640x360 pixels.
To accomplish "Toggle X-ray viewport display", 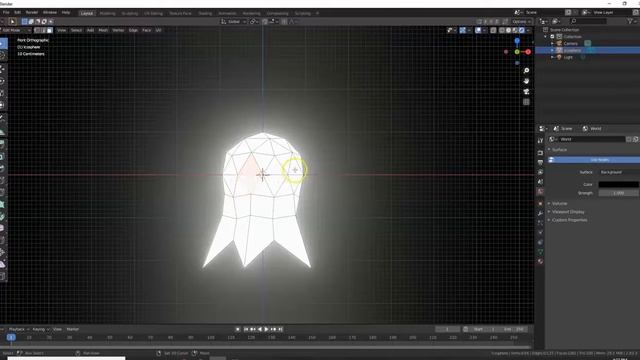I will 493,30.
